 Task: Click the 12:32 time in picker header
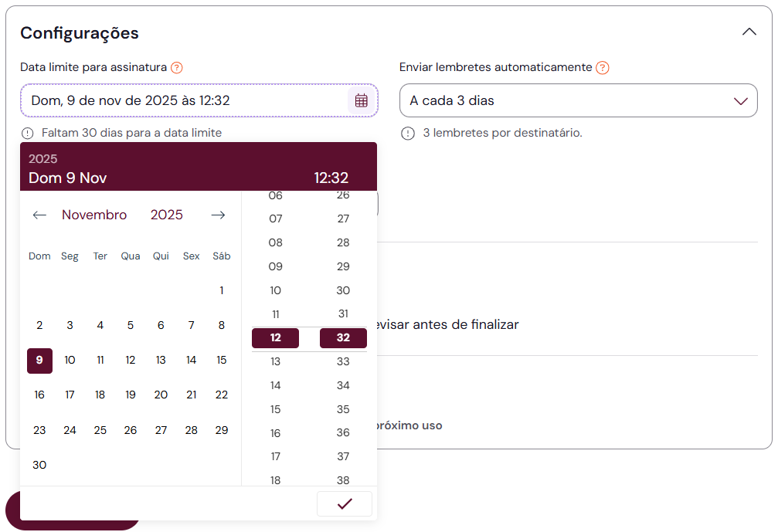[331, 178]
